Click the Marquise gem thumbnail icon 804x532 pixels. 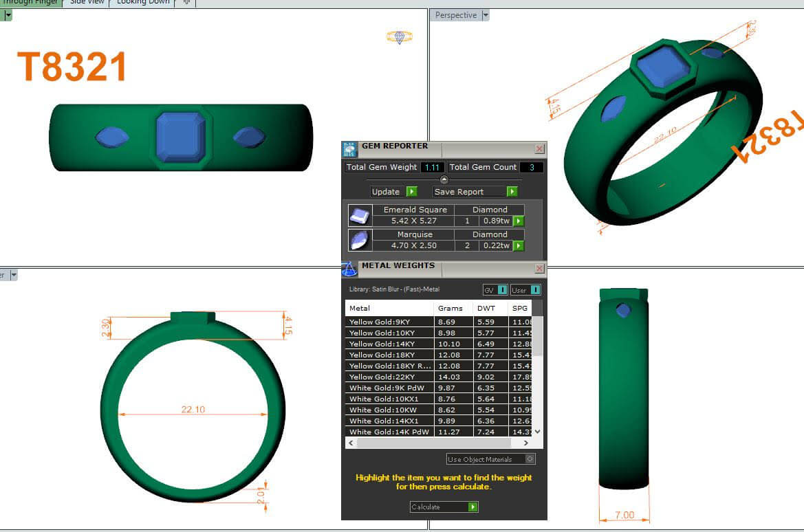360,240
